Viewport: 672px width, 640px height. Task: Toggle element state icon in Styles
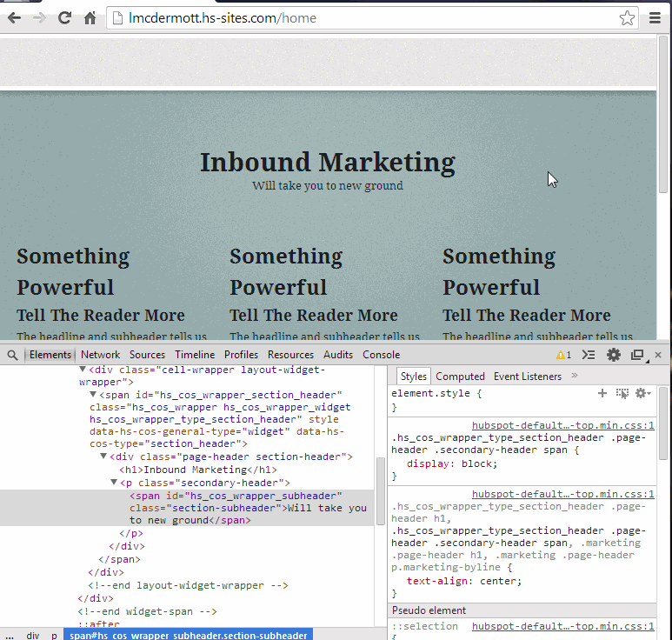622,393
